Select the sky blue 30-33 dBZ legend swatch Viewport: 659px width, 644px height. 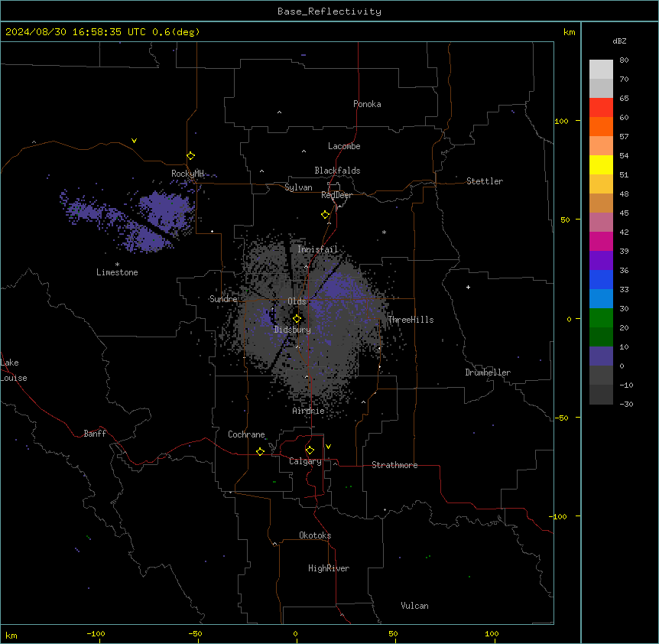click(601, 298)
